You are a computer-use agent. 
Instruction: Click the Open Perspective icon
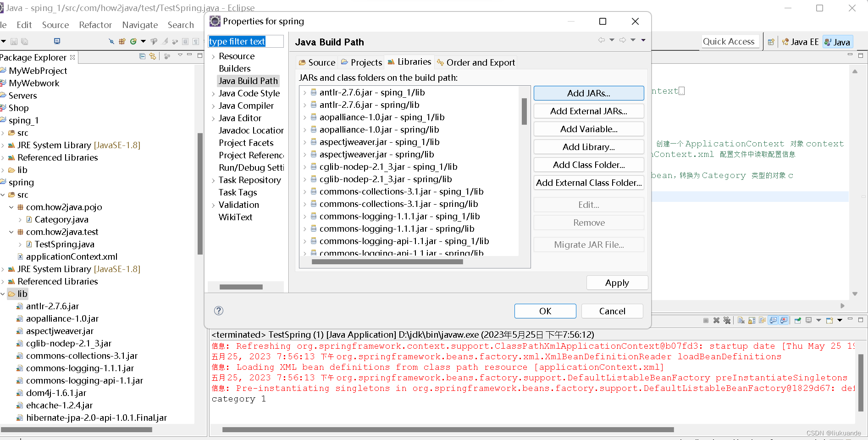[x=771, y=42]
